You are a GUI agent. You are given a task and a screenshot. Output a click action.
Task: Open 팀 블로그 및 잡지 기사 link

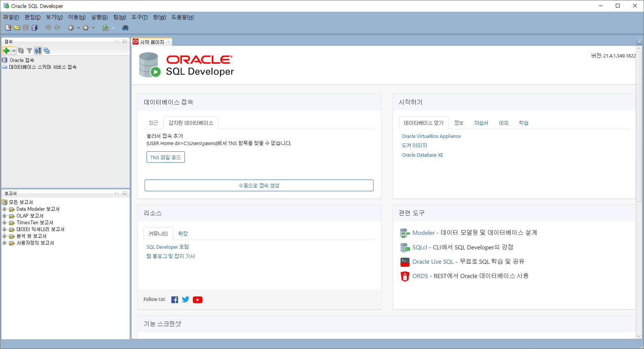(171, 257)
